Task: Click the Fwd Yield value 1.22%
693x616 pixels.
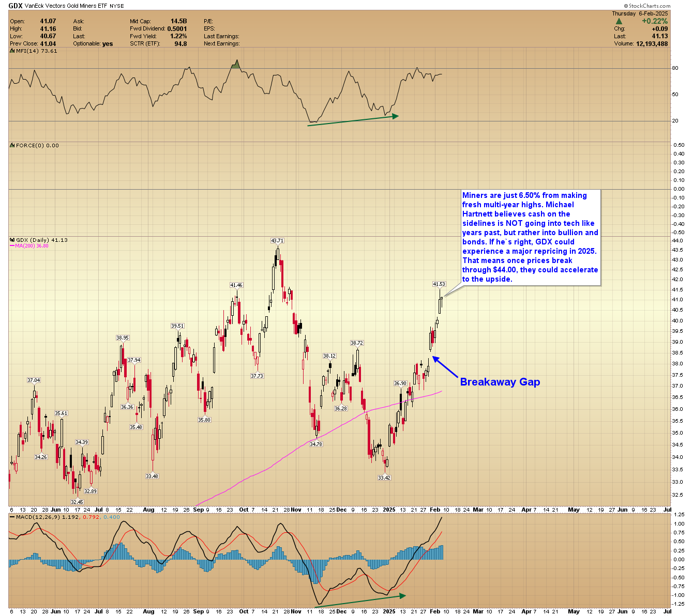Action: 178,36
